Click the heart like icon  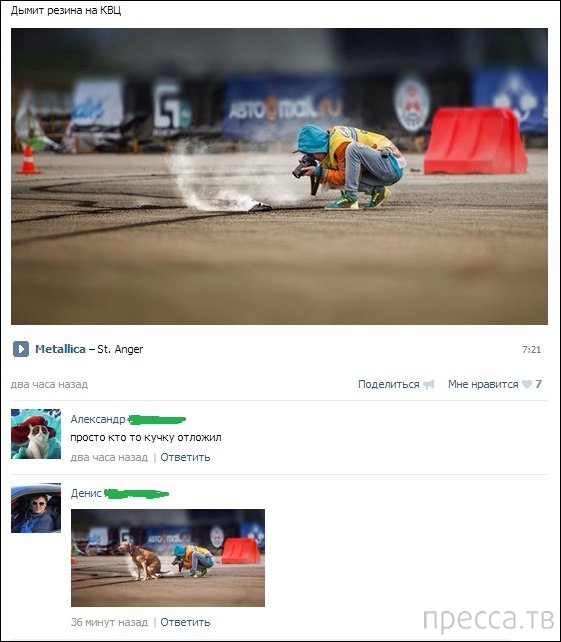pos(527,384)
